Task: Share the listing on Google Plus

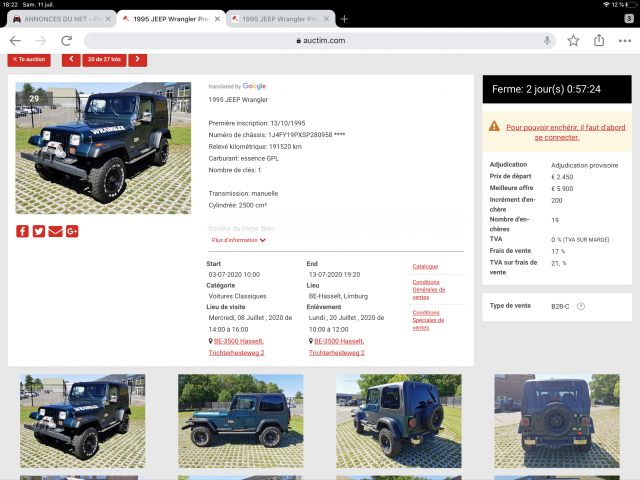Action: (72, 231)
